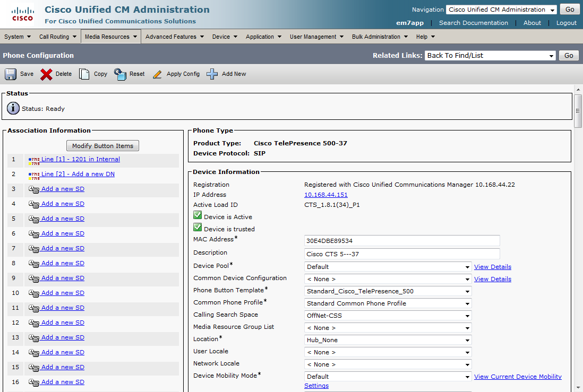Click the speed dial icon in row 15

tap(34, 368)
